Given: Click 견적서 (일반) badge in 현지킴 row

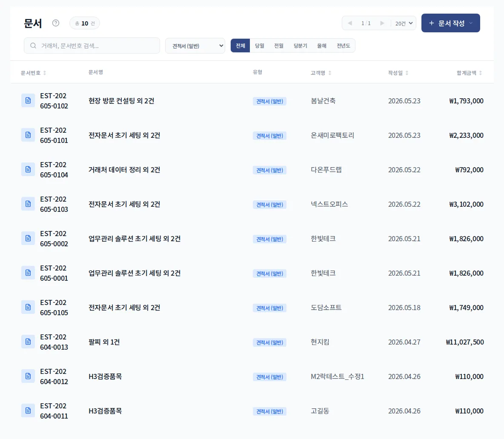Looking at the screenshot, I should [x=269, y=342].
